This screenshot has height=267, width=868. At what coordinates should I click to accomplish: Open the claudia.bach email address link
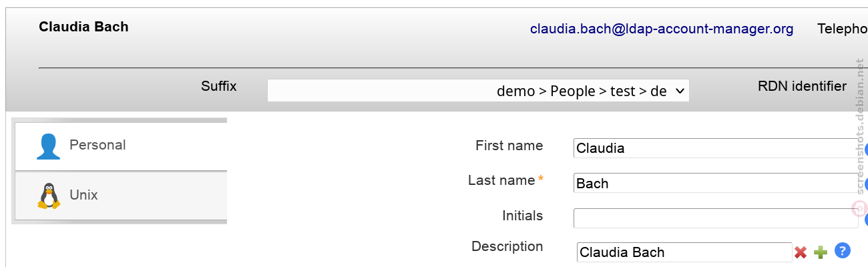[662, 29]
